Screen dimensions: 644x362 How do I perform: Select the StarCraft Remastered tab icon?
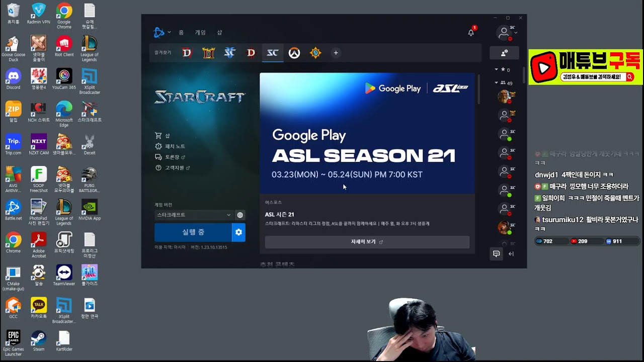tap(273, 53)
